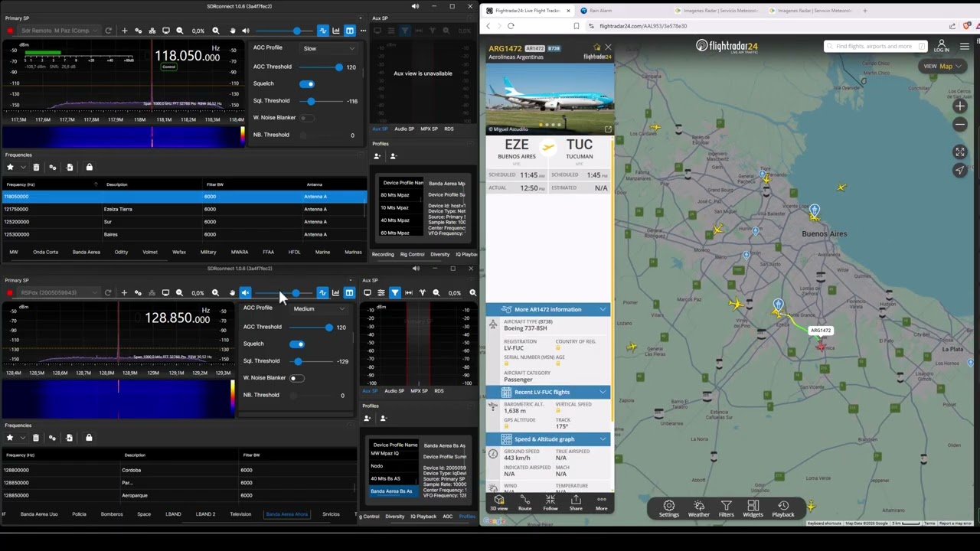Select Ezeiza Tierra frequency row
The width and height of the screenshot is (980, 551).
click(185, 209)
